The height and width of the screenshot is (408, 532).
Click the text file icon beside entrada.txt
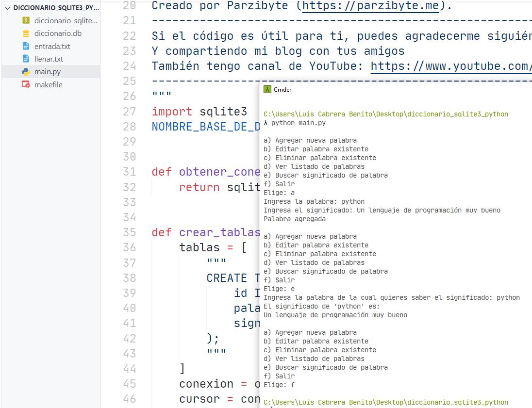tap(26, 46)
